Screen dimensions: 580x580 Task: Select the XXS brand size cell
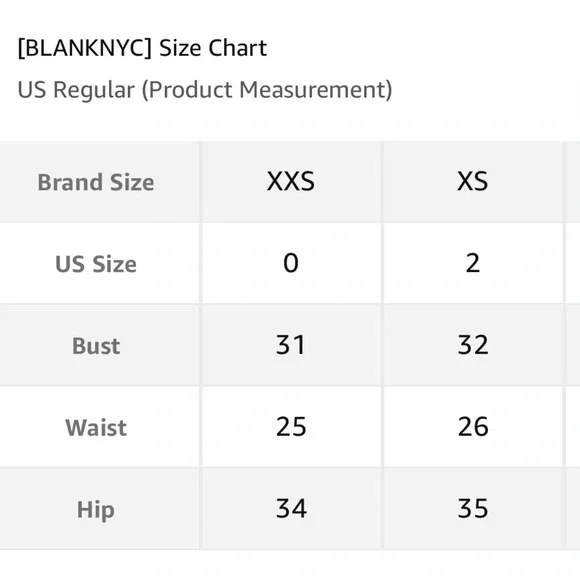point(291,182)
